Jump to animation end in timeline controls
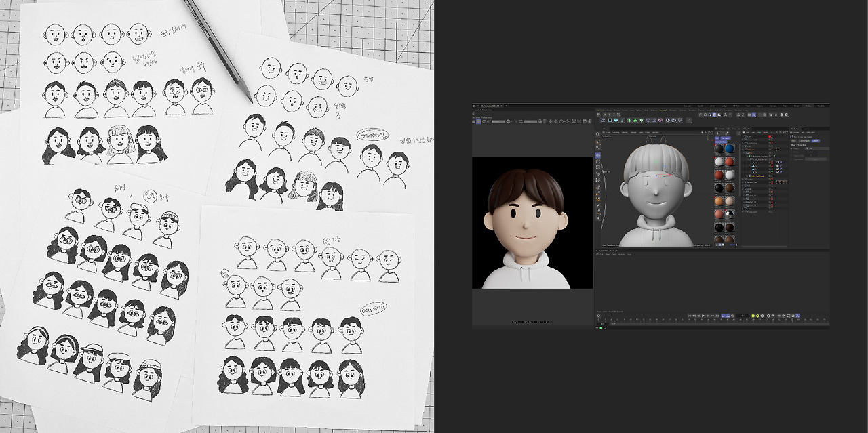 click(x=717, y=316)
